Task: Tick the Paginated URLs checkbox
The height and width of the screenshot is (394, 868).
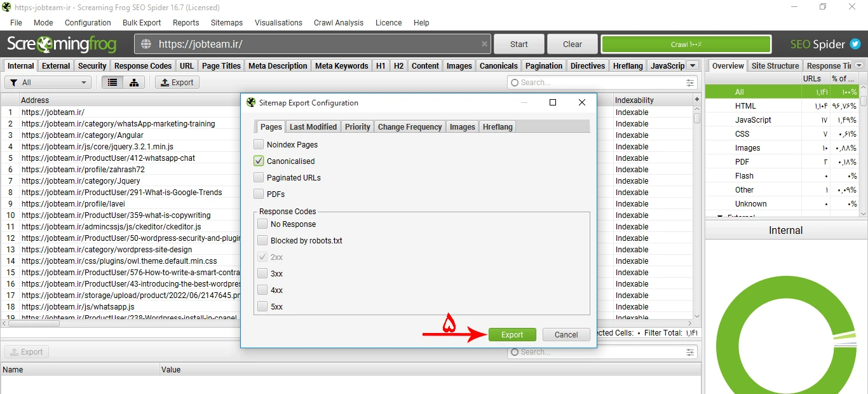Action: tap(259, 177)
